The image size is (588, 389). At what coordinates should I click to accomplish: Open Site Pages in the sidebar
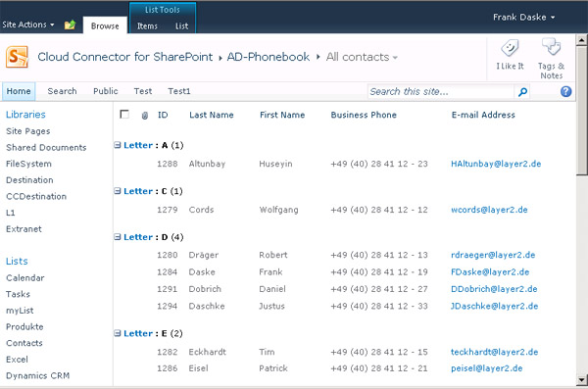[x=28, y=131]
